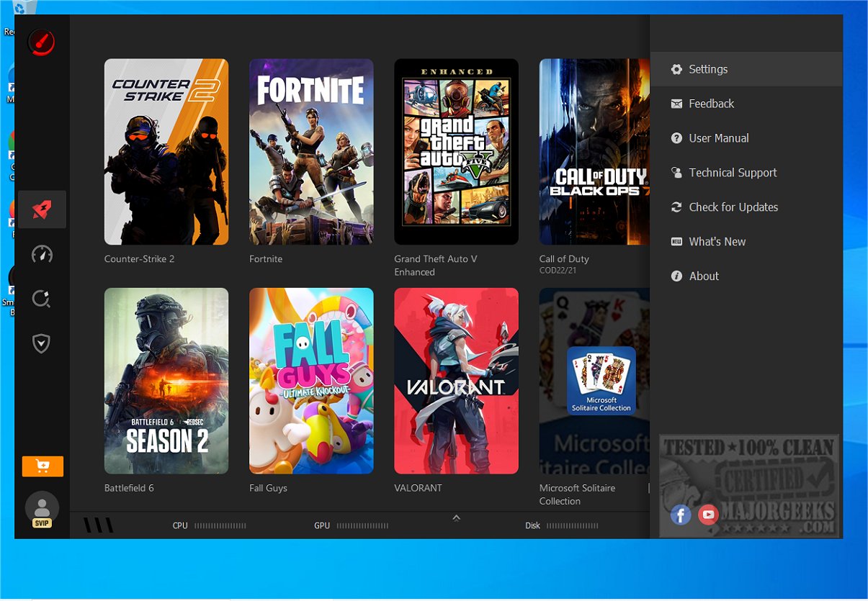Click the About info icon

tap(676, 276)
